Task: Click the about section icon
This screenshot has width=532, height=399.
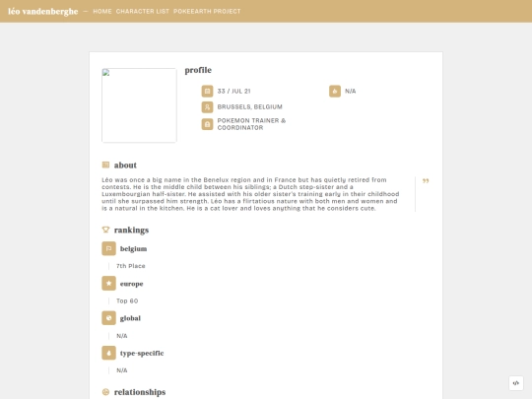Action: 105,165
